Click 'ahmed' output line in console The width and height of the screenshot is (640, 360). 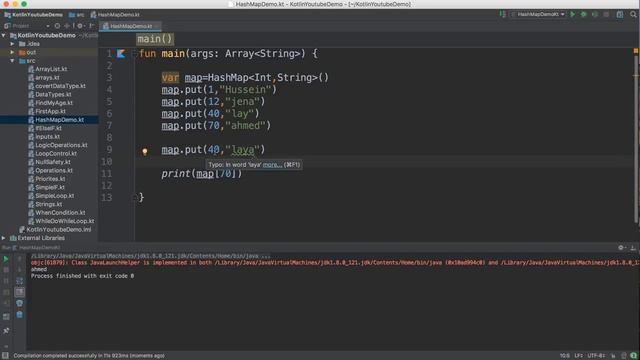point(39,269)
